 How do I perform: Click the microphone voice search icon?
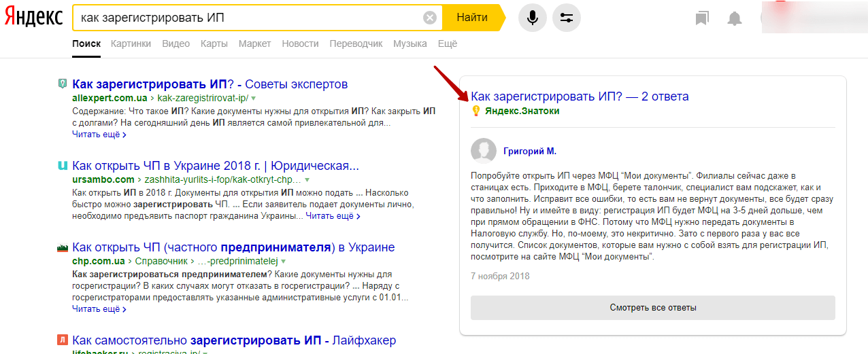point(532,18)
